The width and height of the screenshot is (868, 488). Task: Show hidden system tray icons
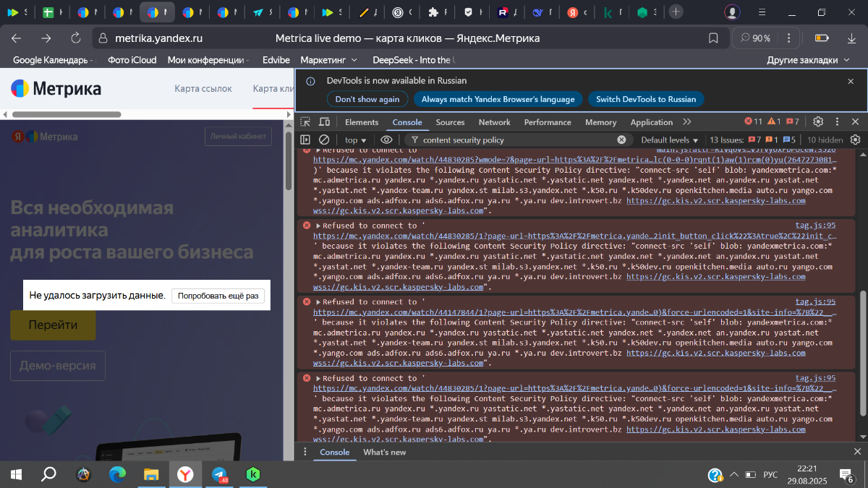click(733, 474)
